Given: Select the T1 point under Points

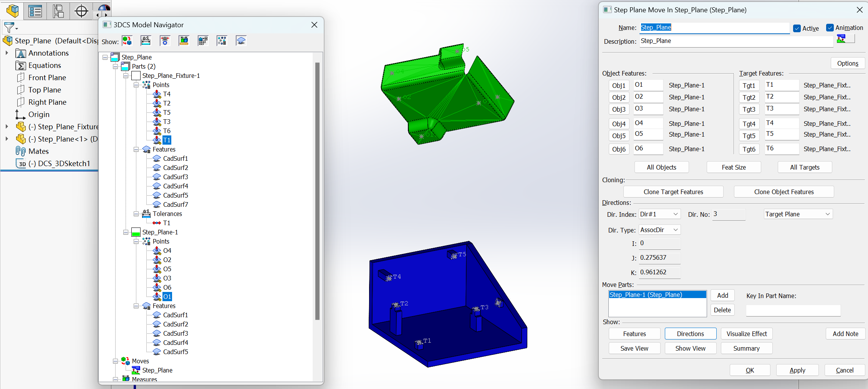Looking at the screenshot, I should (166, 140).
